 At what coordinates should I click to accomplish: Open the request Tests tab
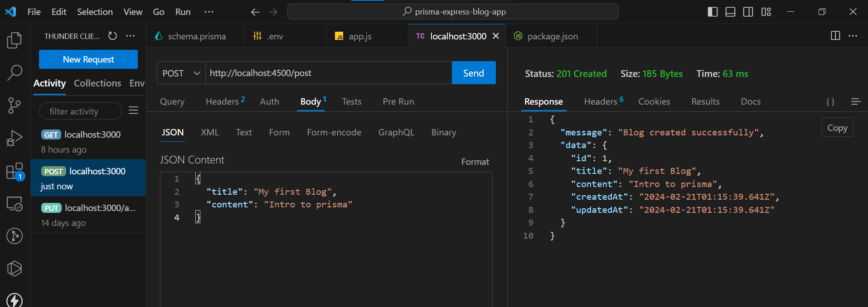[x=352, y=101]
